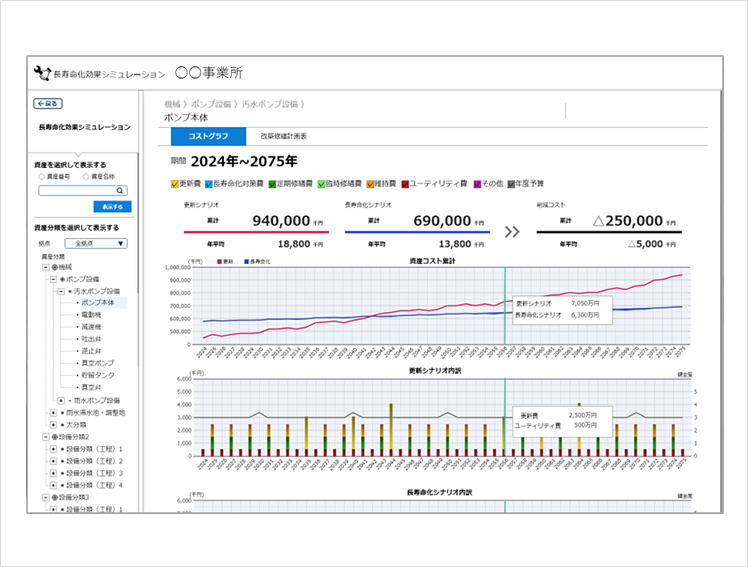Click 機械 in the breadcrumb

click(x=172, y=104)
